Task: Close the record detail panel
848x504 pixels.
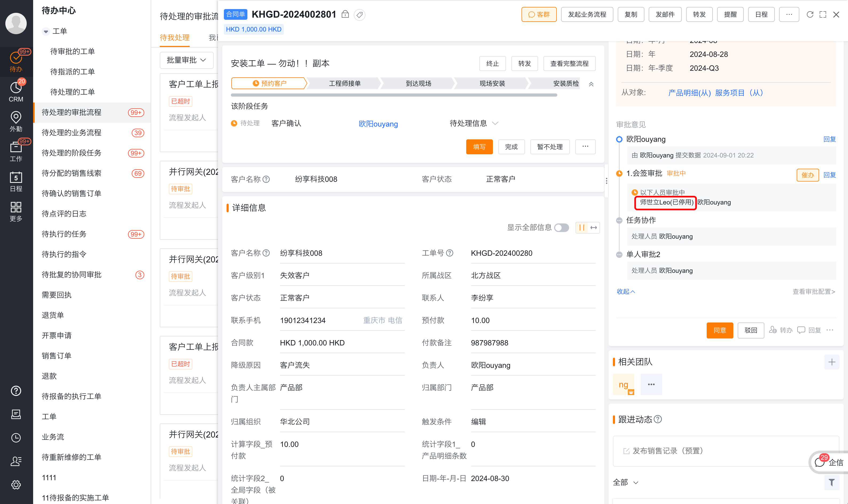Action: coord(836,15)
